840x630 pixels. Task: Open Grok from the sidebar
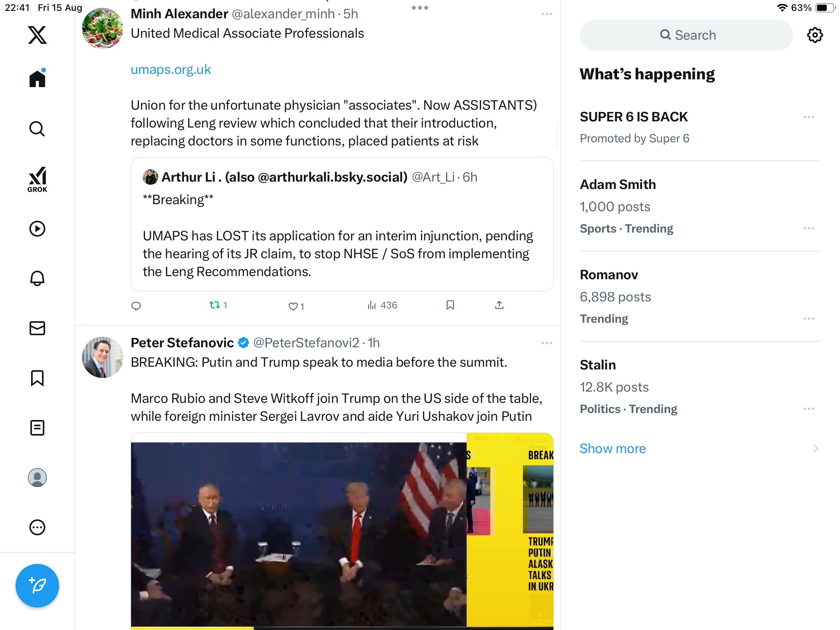point(37,179)
